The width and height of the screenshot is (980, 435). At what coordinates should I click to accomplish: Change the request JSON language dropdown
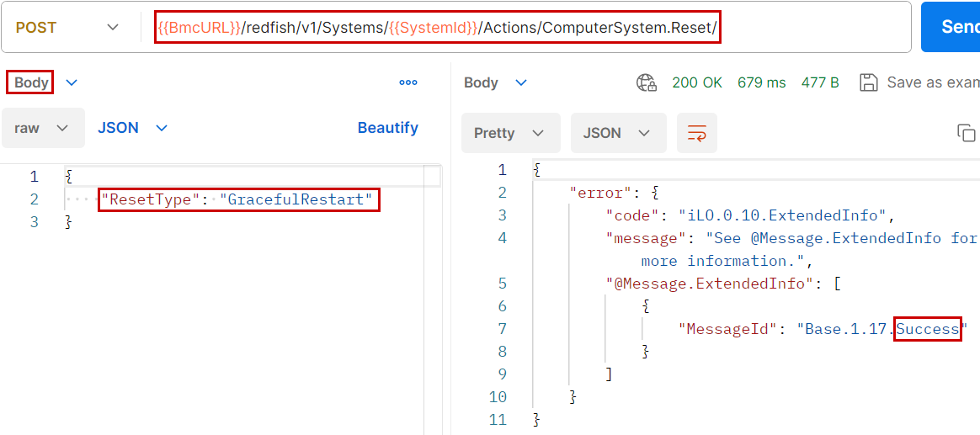click(x=133, y=128)
